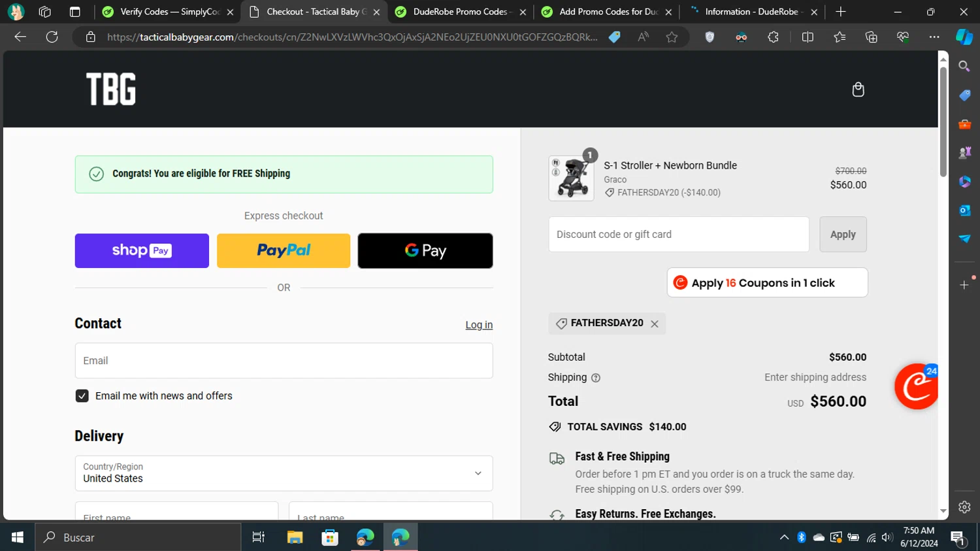The image size is (980, 551).
Task: Open the sidebar Outlook icon
Action: 964,210
